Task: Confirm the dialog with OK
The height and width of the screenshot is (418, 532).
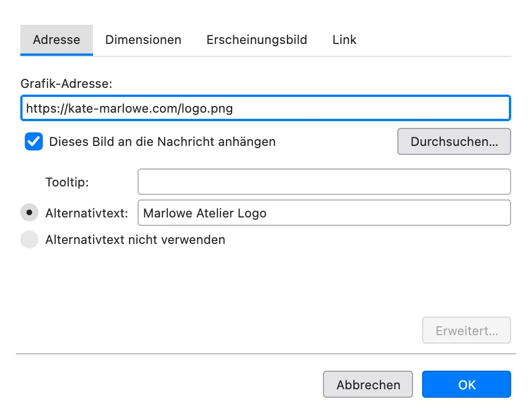Action: click(x=467, y=384)
